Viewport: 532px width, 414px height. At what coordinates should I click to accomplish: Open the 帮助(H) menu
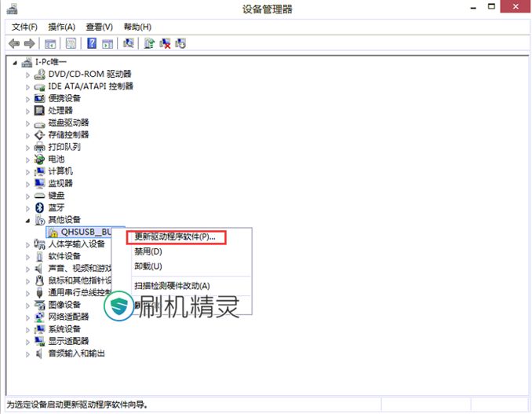[x=137, y=27]
